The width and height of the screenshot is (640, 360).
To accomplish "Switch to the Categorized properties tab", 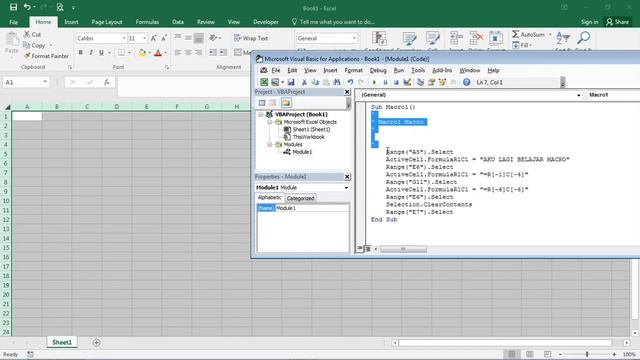I will click(x=300, y=198).
